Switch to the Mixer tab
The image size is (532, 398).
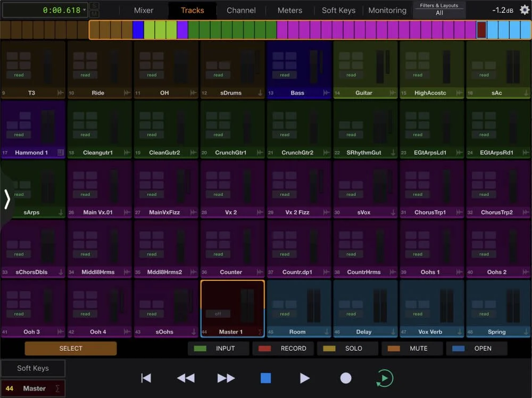pos(144,10)
